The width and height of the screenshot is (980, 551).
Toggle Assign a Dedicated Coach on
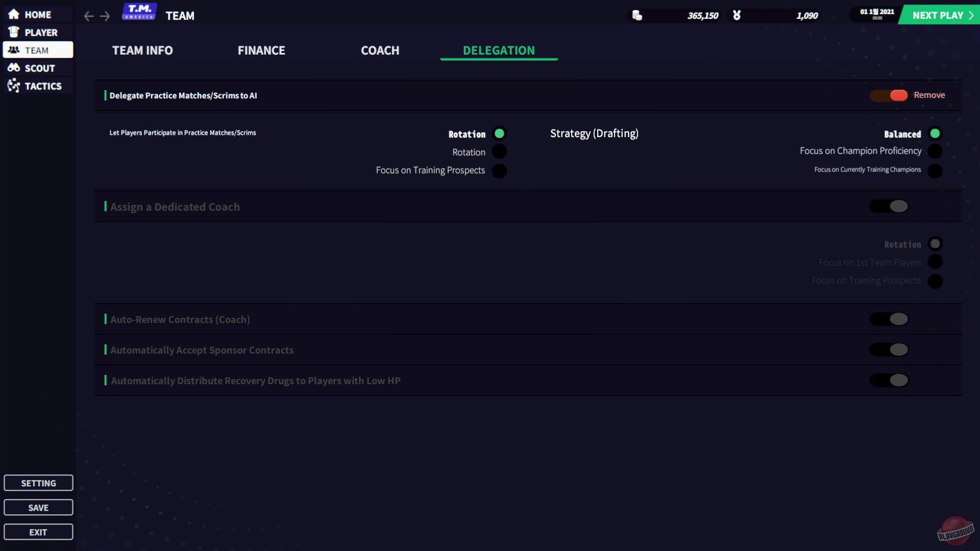pyautogui.click(x=889, y=206)
